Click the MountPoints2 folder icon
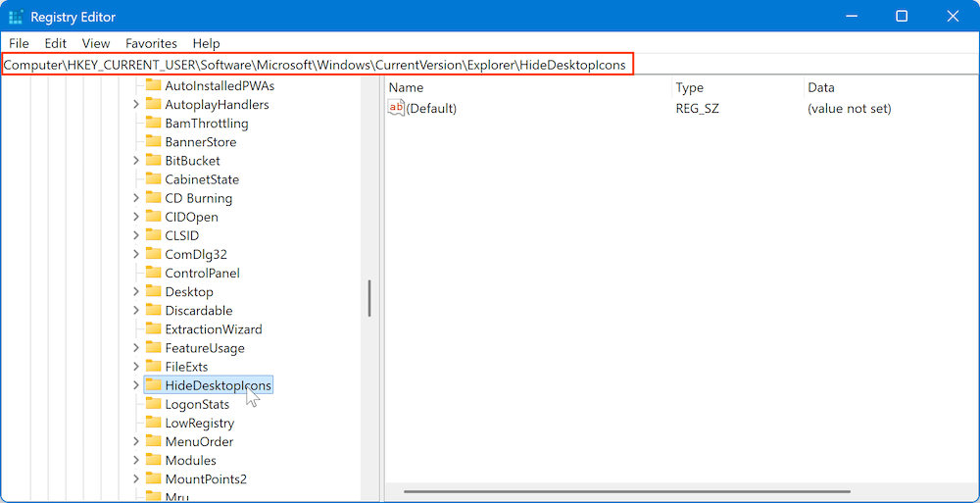Screen dimensions: 980x503 point(153,479)
